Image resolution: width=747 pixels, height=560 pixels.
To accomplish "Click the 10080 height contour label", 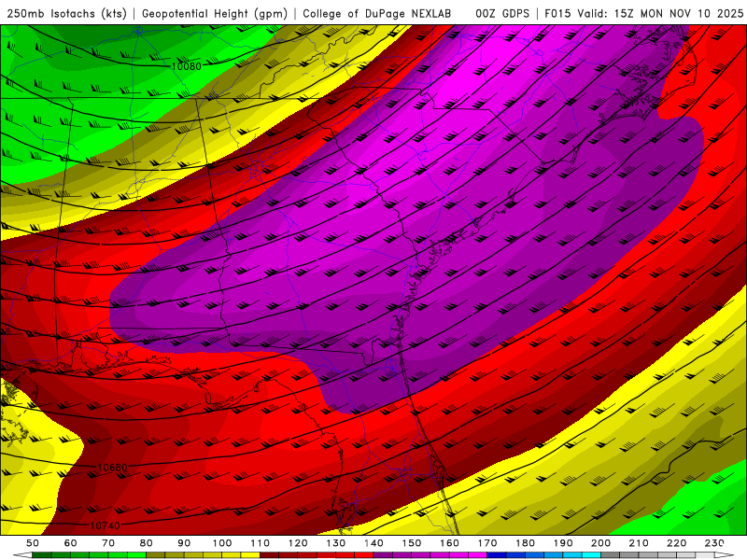I will click(x=186, y=66).
